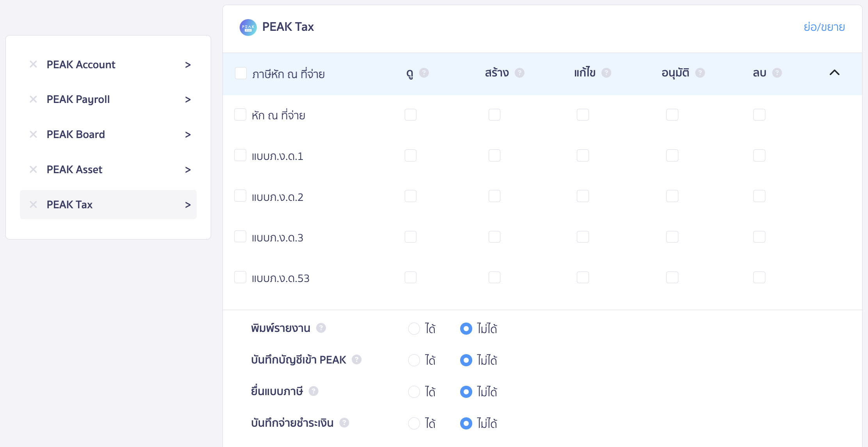
Task: Click the help icon beside พิมพ์รายงาน
Action: pyautogui.click(x=321, y=328)
